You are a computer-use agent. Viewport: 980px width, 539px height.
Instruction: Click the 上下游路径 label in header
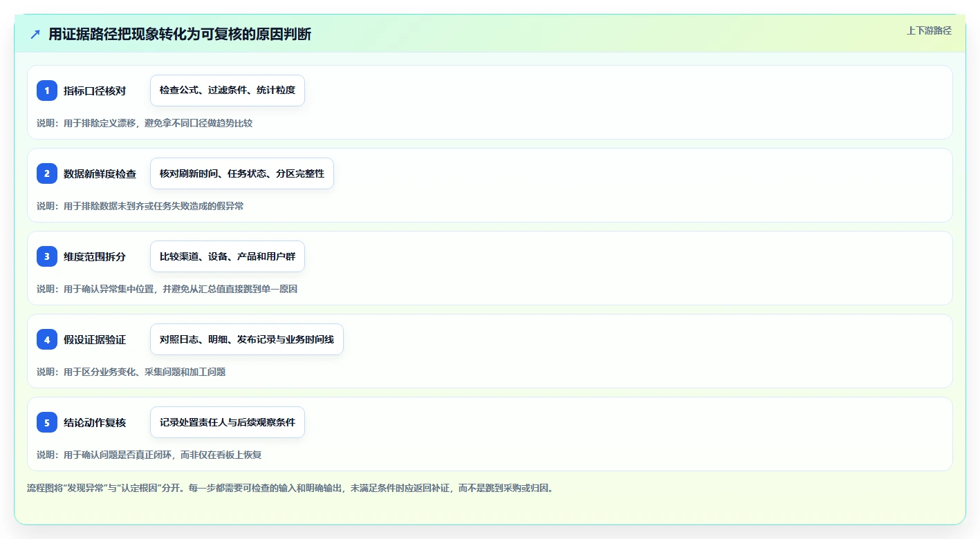[x=929, y=30]
